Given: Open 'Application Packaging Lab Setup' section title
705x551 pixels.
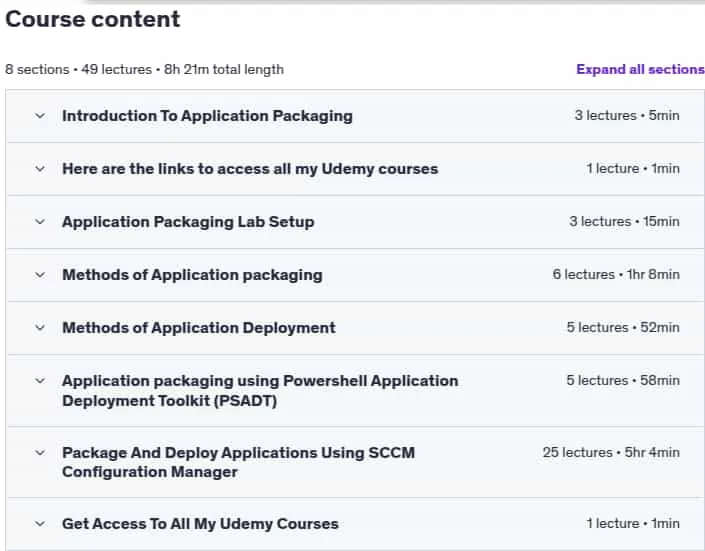Looking at the screenshot, I should pyautogui.click(x=188, y=222).
